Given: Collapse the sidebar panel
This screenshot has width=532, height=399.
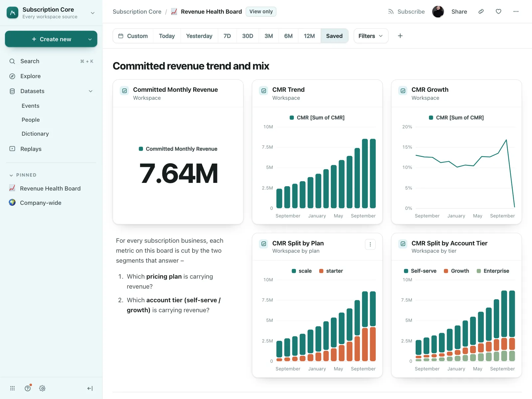Looking at the screenshot, I should [90, 388].
